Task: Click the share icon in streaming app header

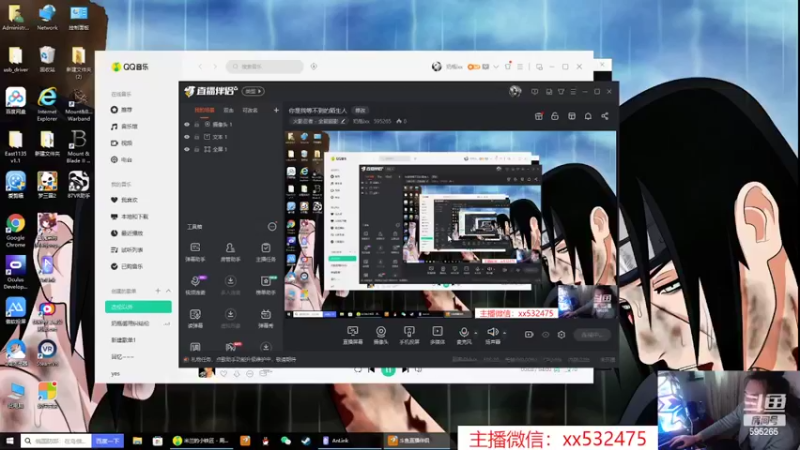Action: point(605,116)
